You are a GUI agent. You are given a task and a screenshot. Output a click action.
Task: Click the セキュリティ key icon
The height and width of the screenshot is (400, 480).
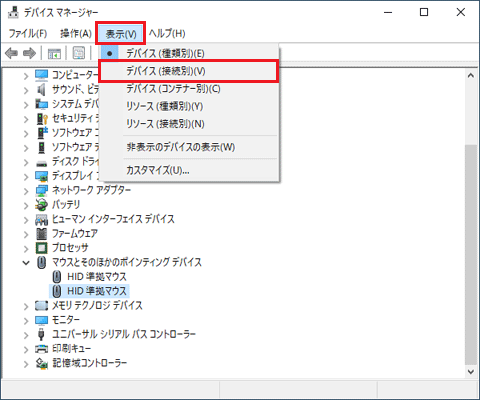click(42, 118)
